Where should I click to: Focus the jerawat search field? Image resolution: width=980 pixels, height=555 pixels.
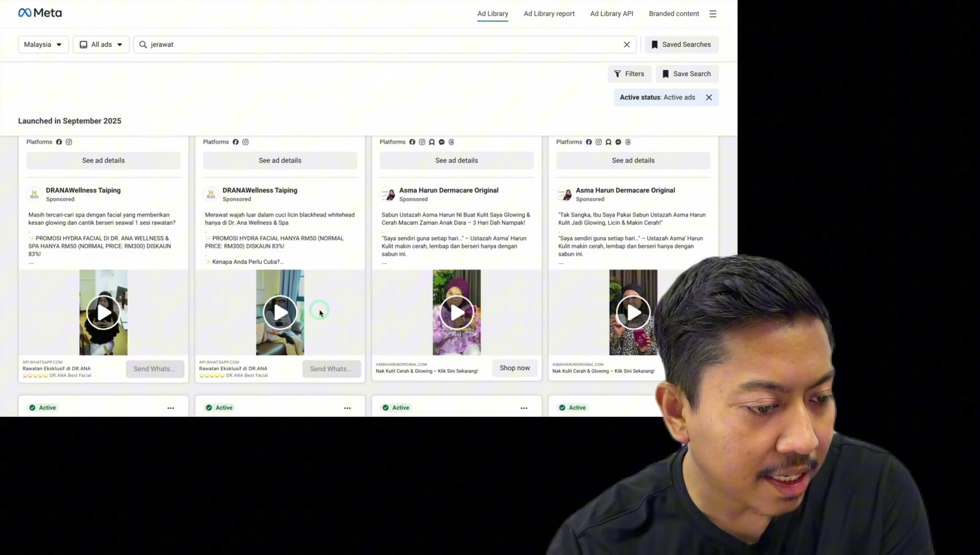pyautogui.click(x=385, y=45)
